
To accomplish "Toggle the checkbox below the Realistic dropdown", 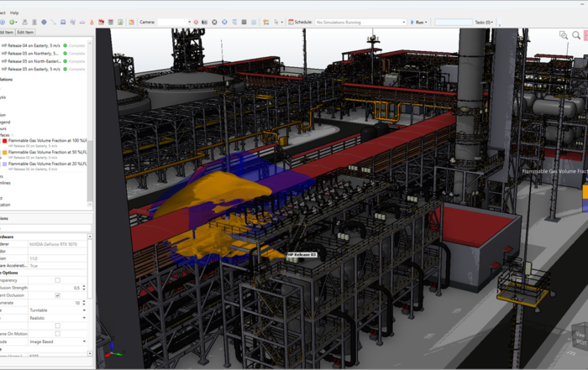I will tap(57, 326).
